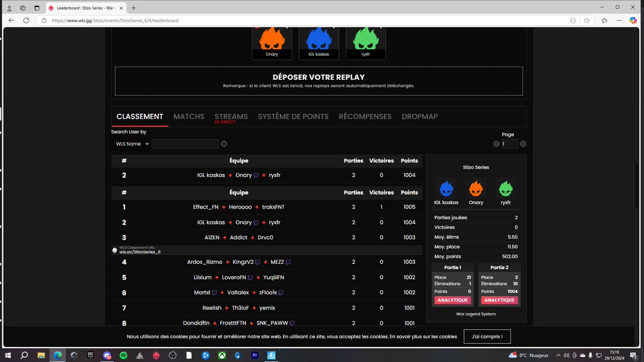Screen dimensions: 644x362
Task: Switch to the SYSTÈME DE POINTS tab
Action: click(293, 116)
